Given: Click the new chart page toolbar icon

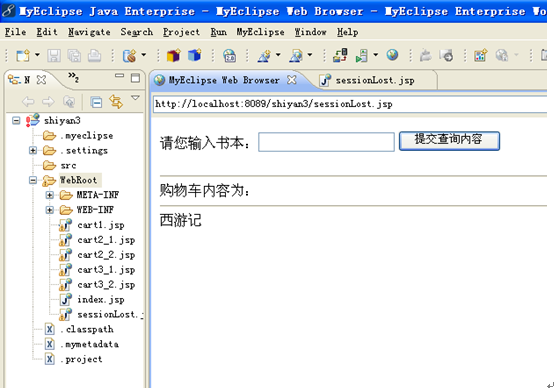Looking at the screenshot, I should point(480,55).
